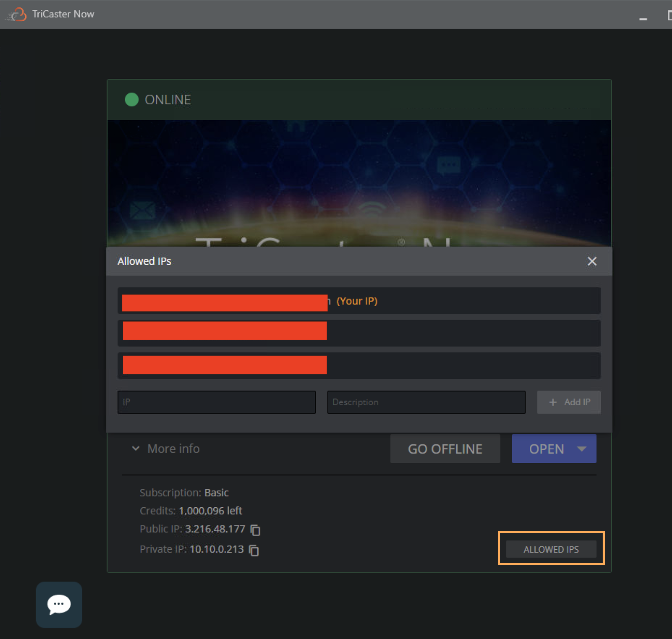Open the ALLOWED IPS list
672x639 pixels.
click(551, 549)
